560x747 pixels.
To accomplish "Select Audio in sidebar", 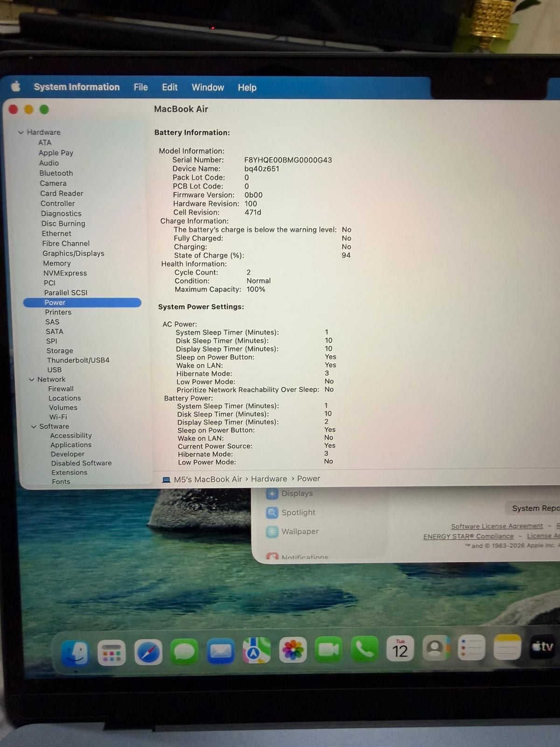I will coord(49,163).
